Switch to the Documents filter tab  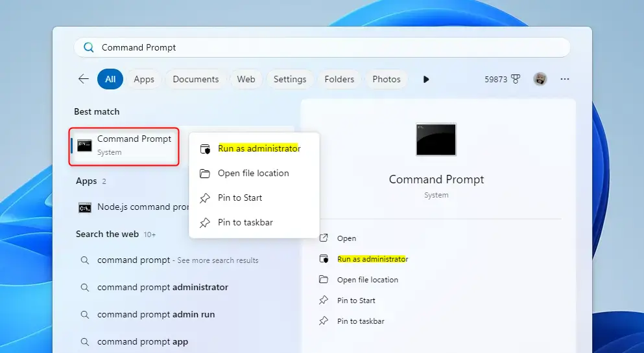[x=195, y=79]
